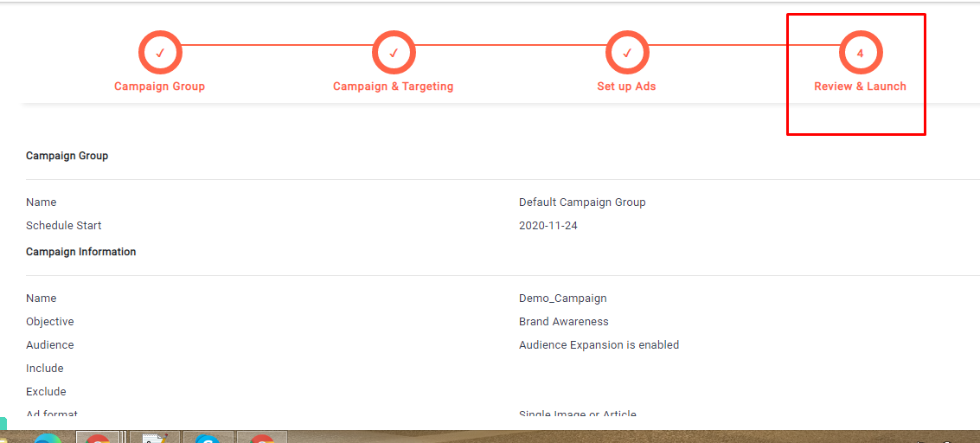Click the Schedule Start field label
Image resolution: width=980 pixels, height=443 pixels.
pos(63,226)
